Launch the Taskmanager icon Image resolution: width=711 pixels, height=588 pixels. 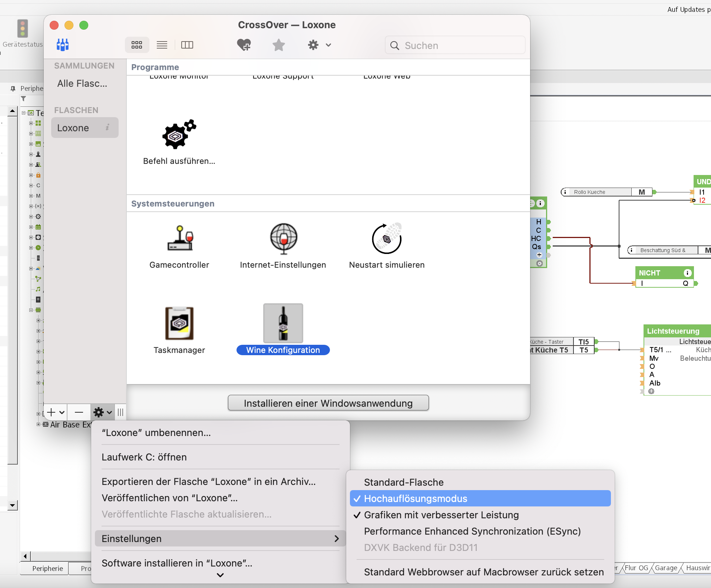[x=179, y=323]
